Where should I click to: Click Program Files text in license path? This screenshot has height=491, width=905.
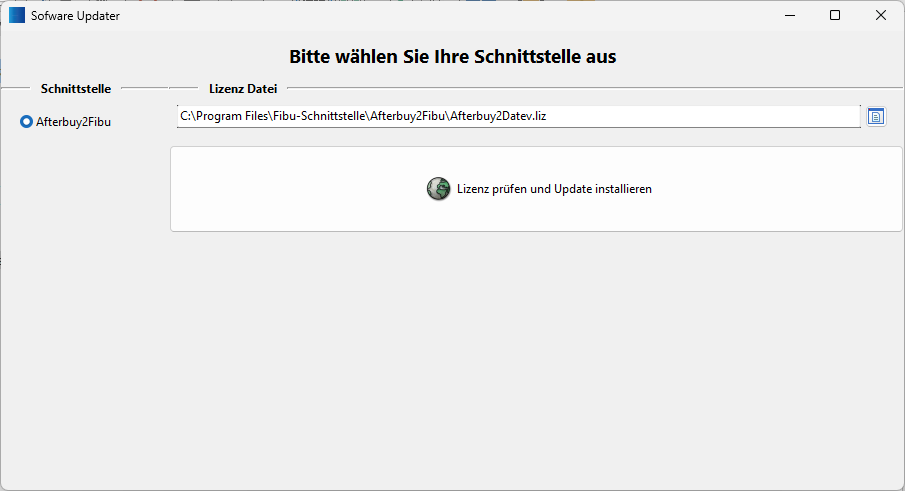(x=232, y=117)
